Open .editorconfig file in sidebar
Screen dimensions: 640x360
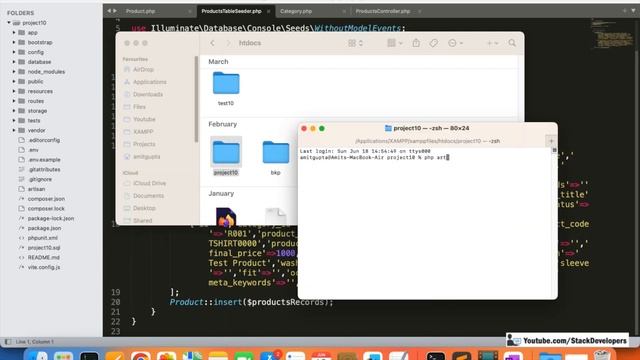pyautogui.click(x=44, y=140)
